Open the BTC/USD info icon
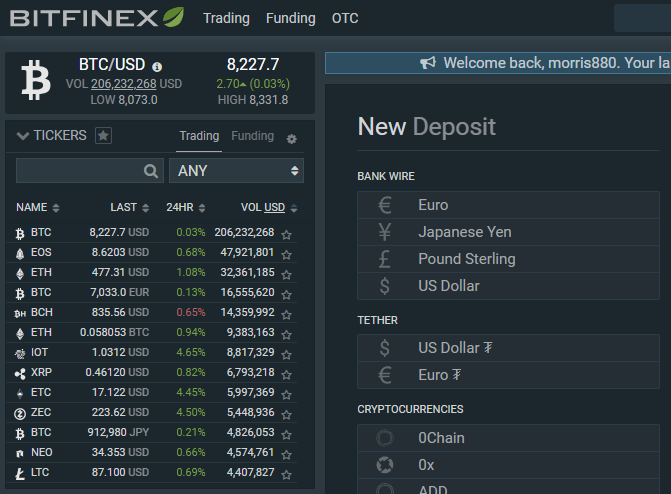 click(157, 67)
